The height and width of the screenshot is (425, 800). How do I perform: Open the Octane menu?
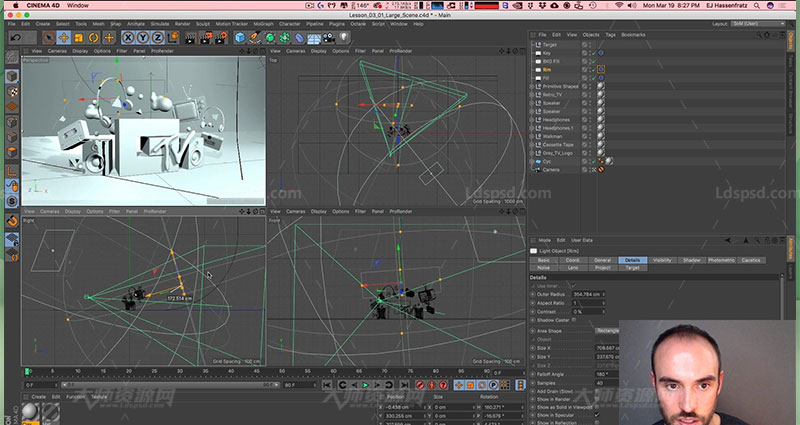[358, 24]
